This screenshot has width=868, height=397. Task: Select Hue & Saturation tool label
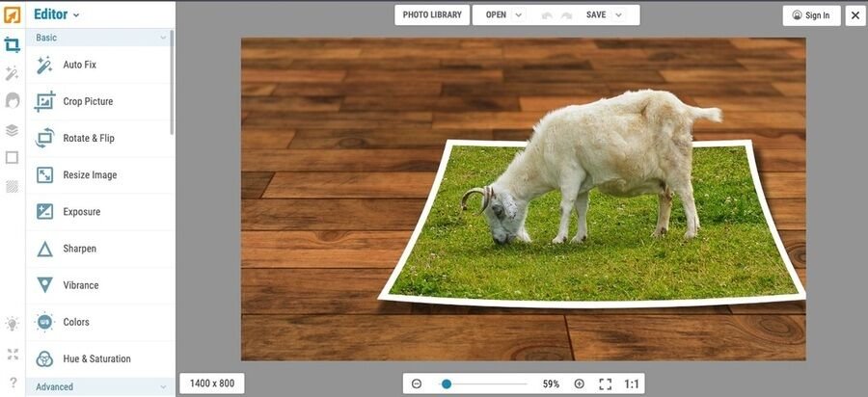(x=96, y=358)
